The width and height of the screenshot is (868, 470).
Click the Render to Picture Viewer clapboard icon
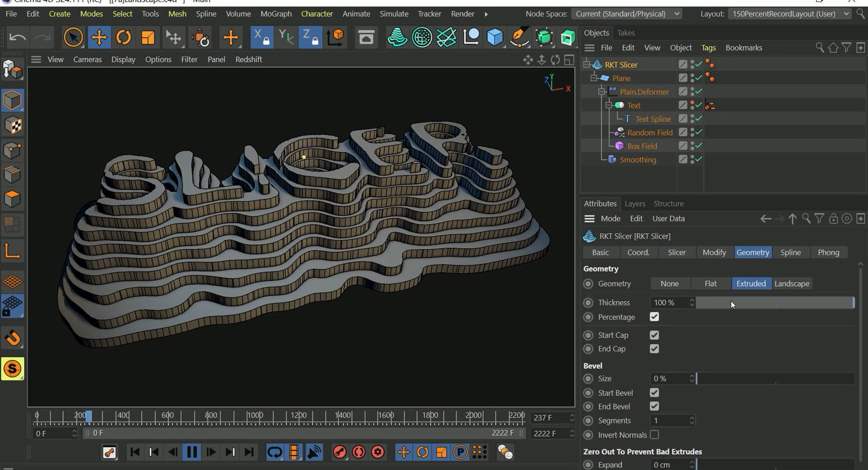click(366, 37)
